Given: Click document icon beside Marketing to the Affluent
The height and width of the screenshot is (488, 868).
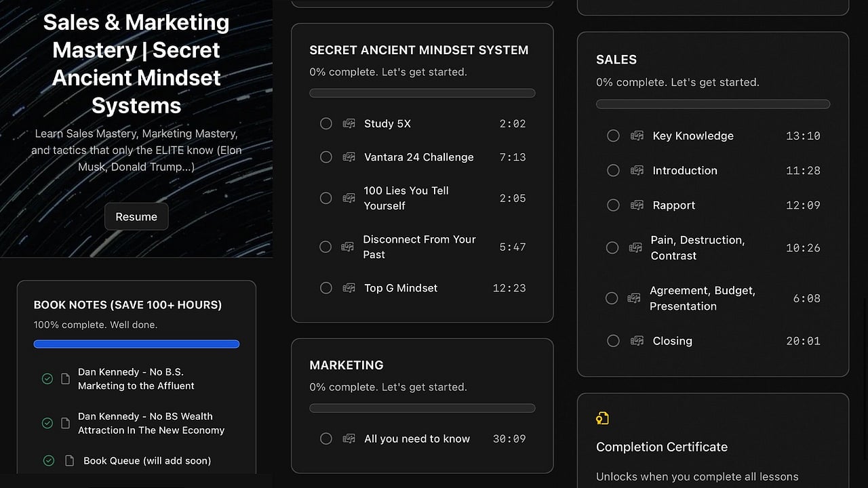Looking at the screenshot, I should [x=65, y=379].
